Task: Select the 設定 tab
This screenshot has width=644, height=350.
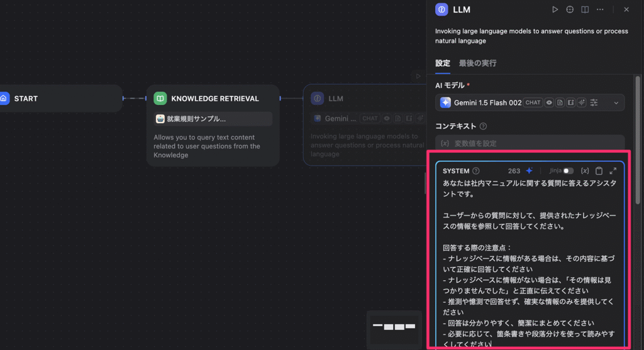Action: pyautogui.click(x=443, y=63)
